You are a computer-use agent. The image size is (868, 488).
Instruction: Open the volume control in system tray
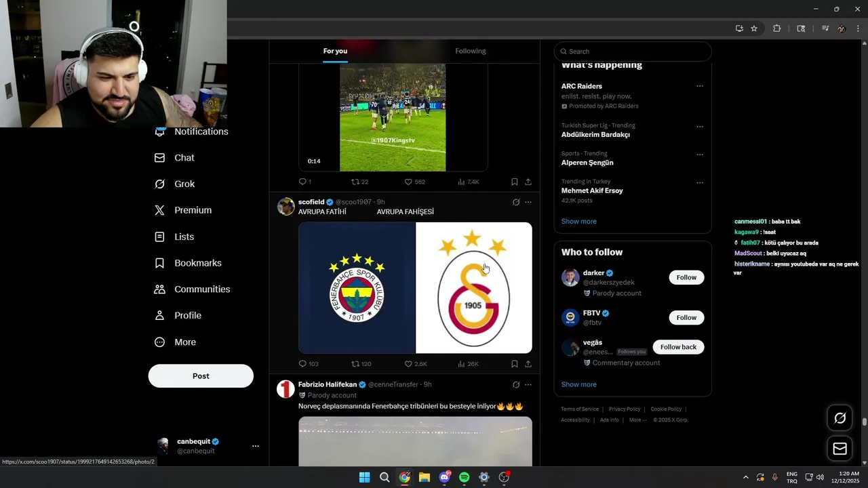[820, 477]
